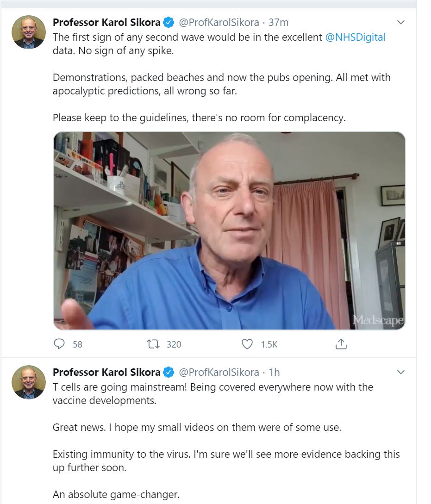Click verified badge on first tweet
Viewport: 431px width, 504px height.
[169, 22]
